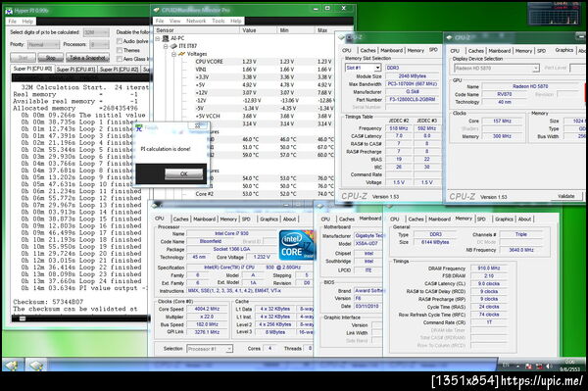The image size is (588, 391).
Task: Click the taskbar first pinned icon
Action: pos(12,365)
